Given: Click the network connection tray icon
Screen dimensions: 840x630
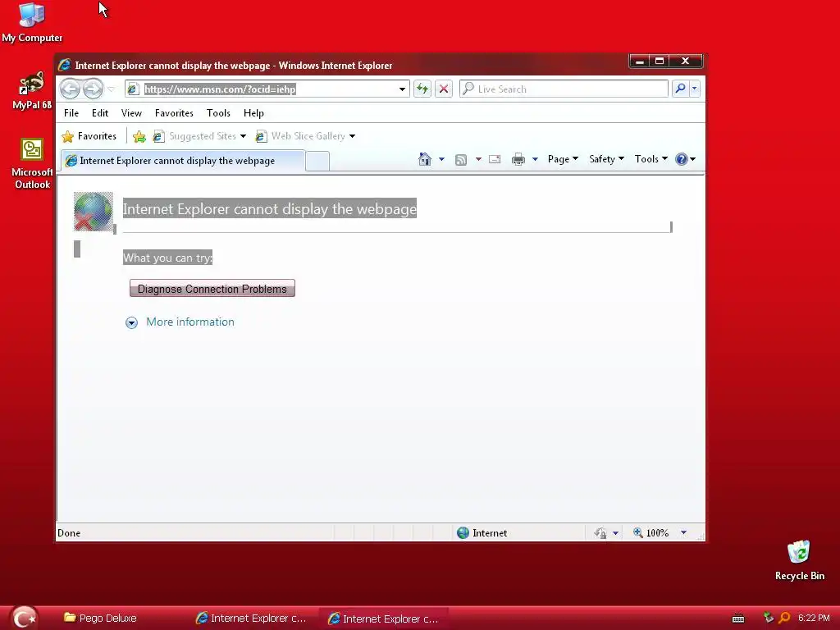Looking at the screenshot, I should coord(769,618).
